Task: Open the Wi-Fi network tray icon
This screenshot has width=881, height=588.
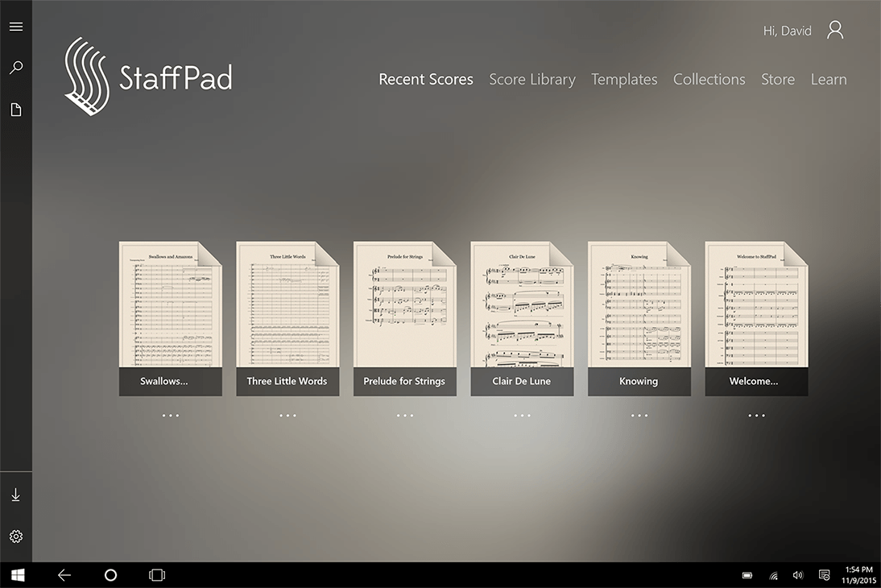Action: coord(772,576)
